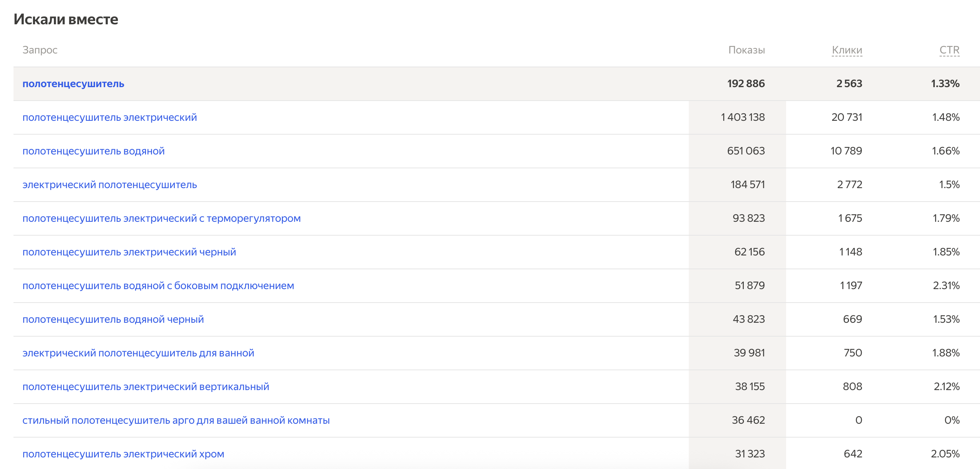Open query 'полотенцесушитель водяной черный'
The width and height of the screenshot is (980, 469).
click(113, 319)
